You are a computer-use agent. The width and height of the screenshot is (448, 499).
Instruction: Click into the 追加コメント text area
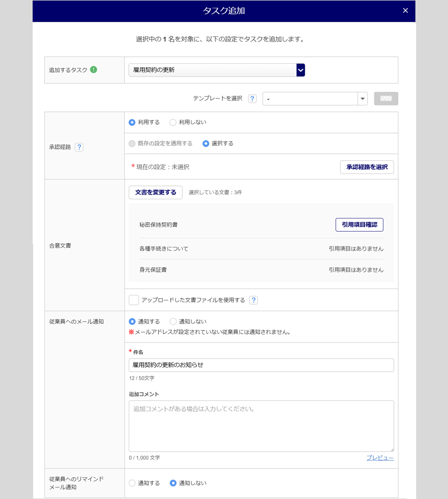(261, 426)
